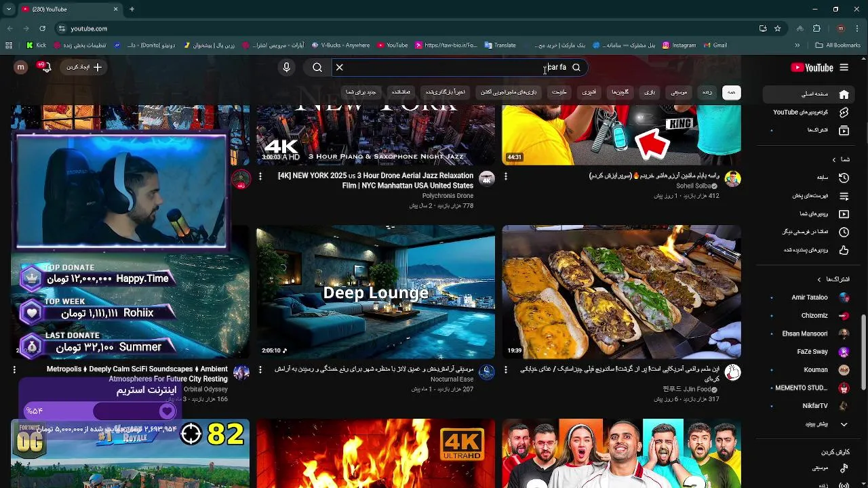Open MEMENTO STUD... subscription channel
Viewport: 868px width, 488px height.
click(809, 388)
